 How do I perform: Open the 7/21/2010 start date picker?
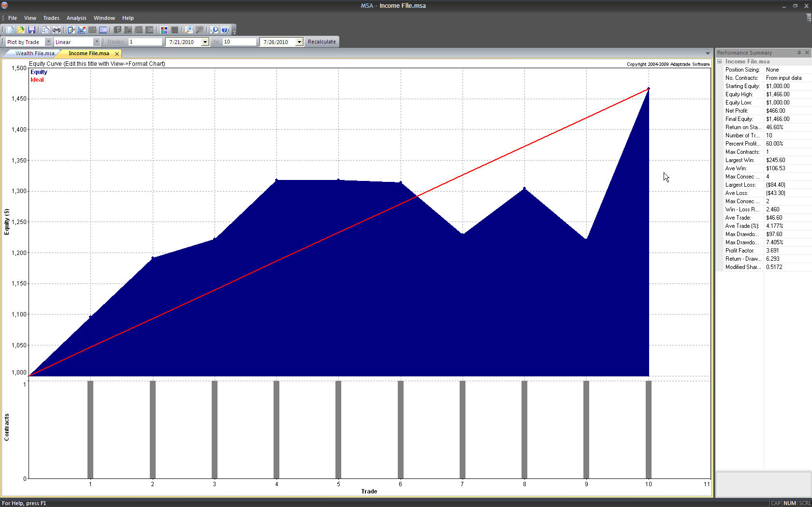click(205, 42)
